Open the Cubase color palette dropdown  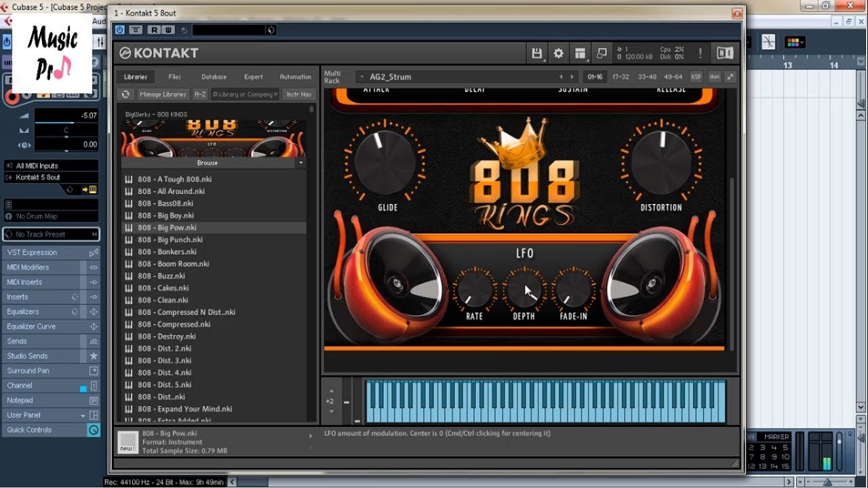tap(795, 42)
